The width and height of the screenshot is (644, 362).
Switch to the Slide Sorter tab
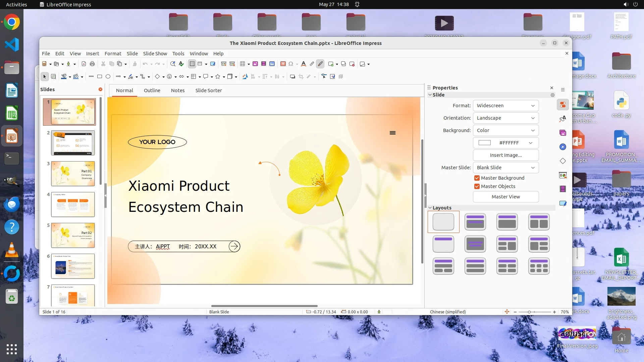point(208,90)
